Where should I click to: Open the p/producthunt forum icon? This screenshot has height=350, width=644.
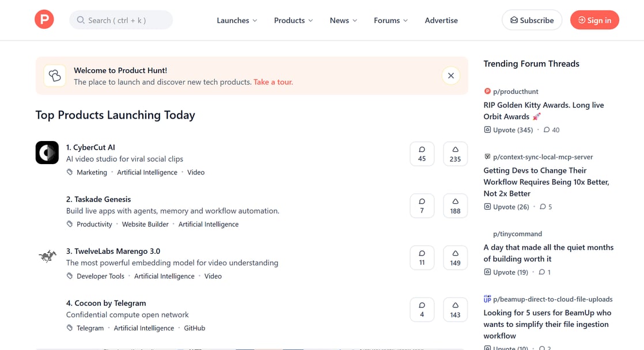(x=487, y=91)
